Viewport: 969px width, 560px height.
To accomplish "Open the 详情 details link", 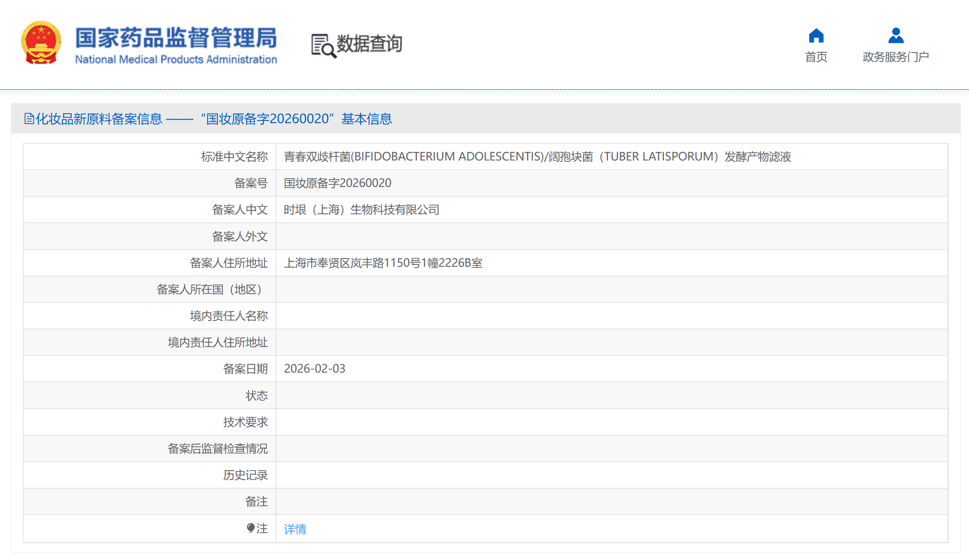I will pos(295,529).
